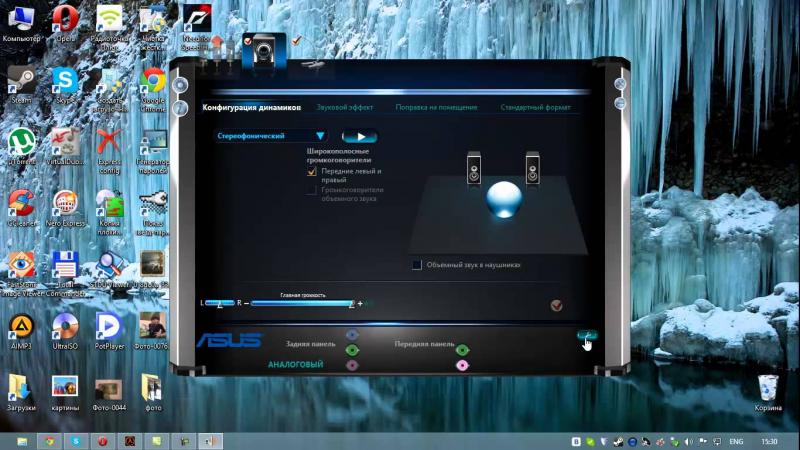The image size is (800, 450).
Task: Click the L-R balance slider
Action: coord(220,304)
